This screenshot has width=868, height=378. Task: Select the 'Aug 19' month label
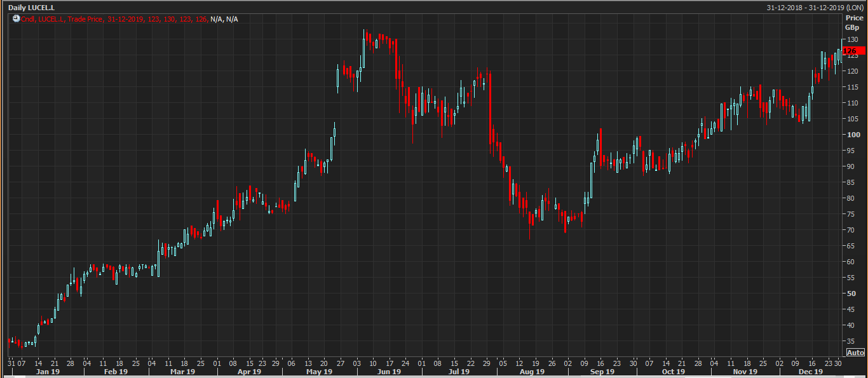click(532, 372)
